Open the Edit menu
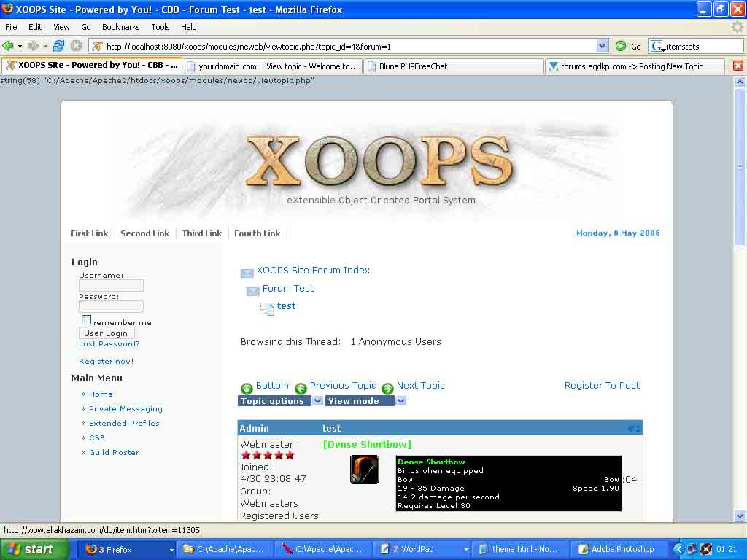The image size is (747, 560). tap(35, 27)
